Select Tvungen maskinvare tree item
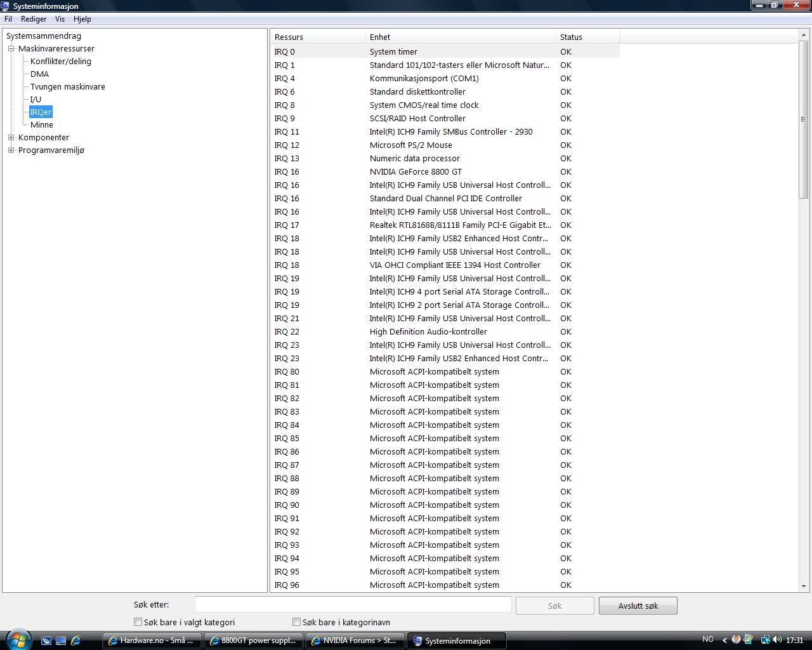This screenshot has width=812, height=650. coord(68,87)
